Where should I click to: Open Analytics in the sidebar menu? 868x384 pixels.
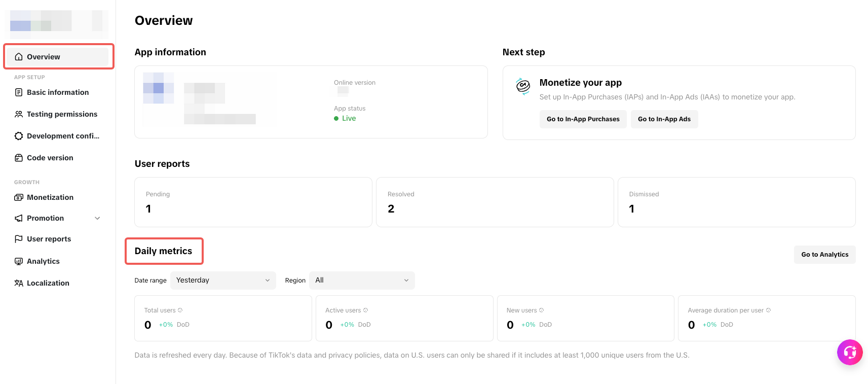coord(43,261)
